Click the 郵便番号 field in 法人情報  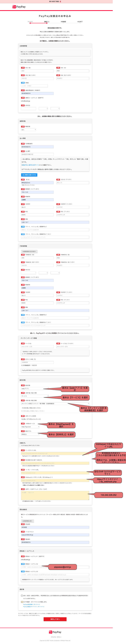[37, 192]
